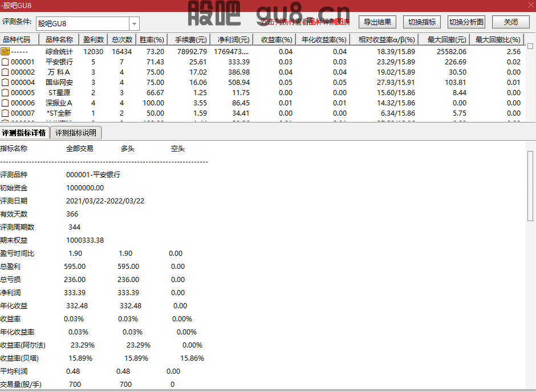Open the 评测条件 dropdown arrow

pos(135,23)
